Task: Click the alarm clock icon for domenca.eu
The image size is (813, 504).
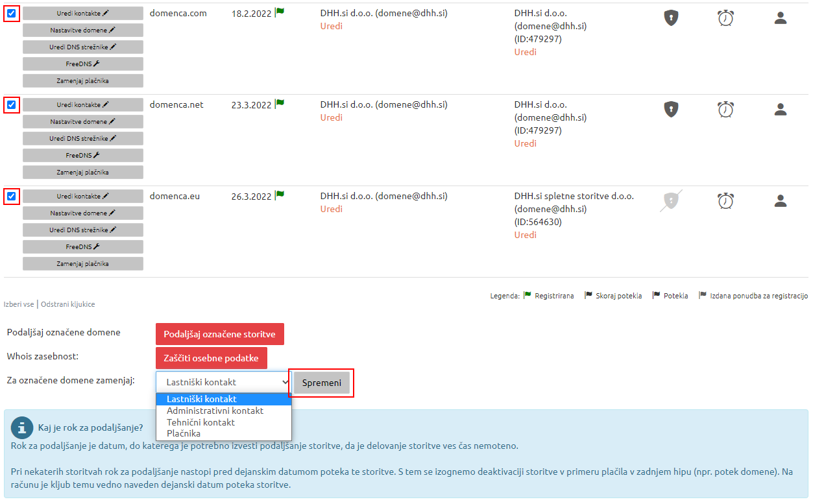Action: tap(725, 201)
